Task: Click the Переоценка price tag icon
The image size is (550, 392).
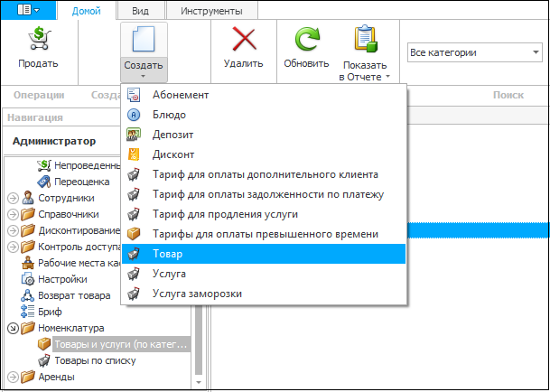Action: point(44,182)
